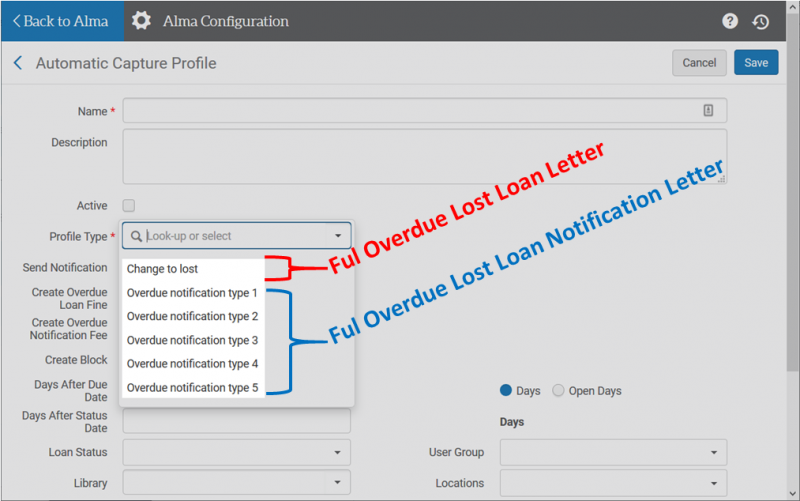This screenshot has width=800, height=501.
Task: Focus the Profile Type look-up field
Action: tap(236, 236)
